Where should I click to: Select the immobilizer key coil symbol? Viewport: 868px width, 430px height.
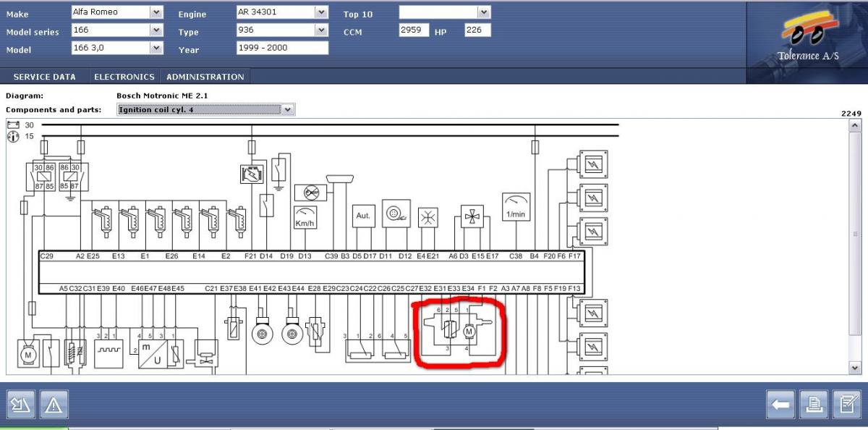(396, 214)
